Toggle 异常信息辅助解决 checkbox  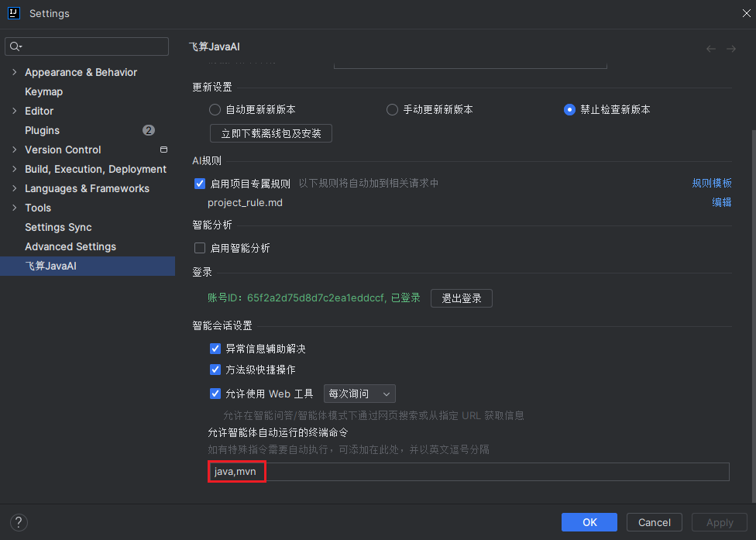pos(215,349)
